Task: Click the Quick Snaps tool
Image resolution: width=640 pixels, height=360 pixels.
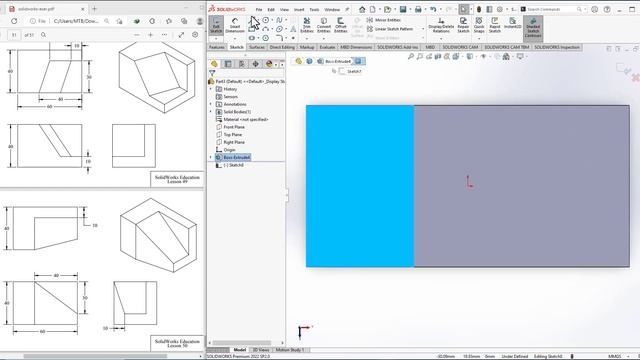Action: [479, 25]
